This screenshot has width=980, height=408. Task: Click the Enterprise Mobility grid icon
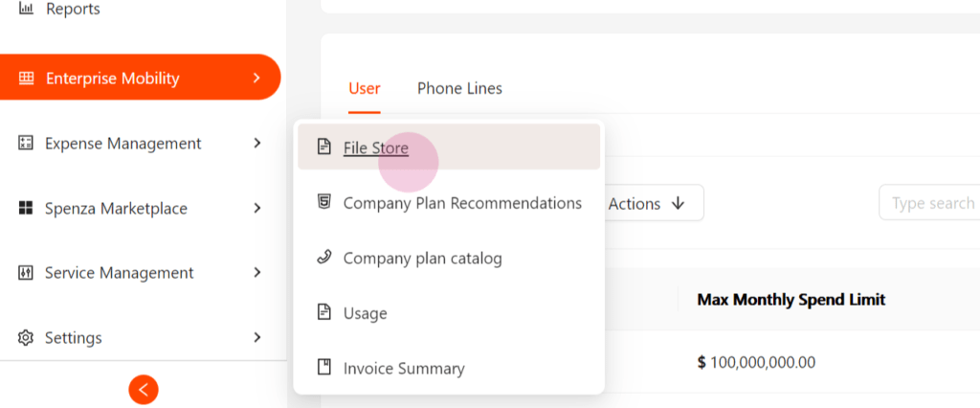point(26,79)
